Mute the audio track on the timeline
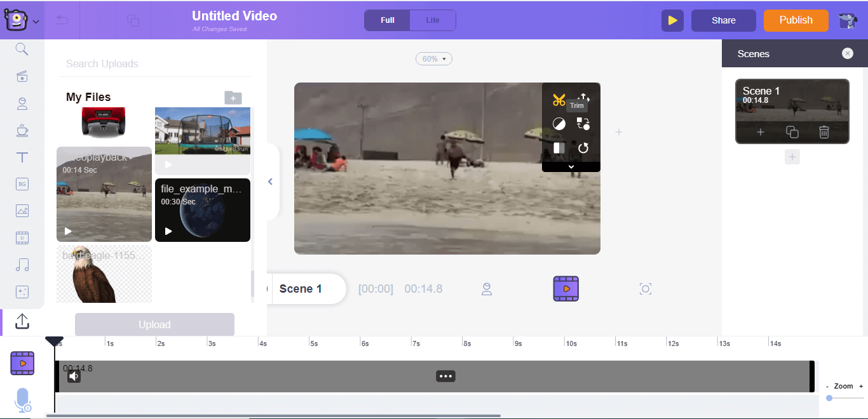 tap(74, 376)
